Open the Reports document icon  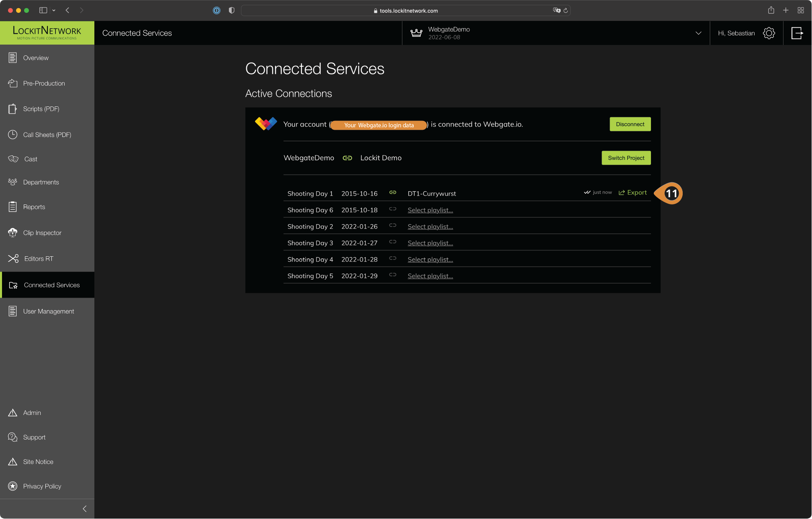(13, 207)
